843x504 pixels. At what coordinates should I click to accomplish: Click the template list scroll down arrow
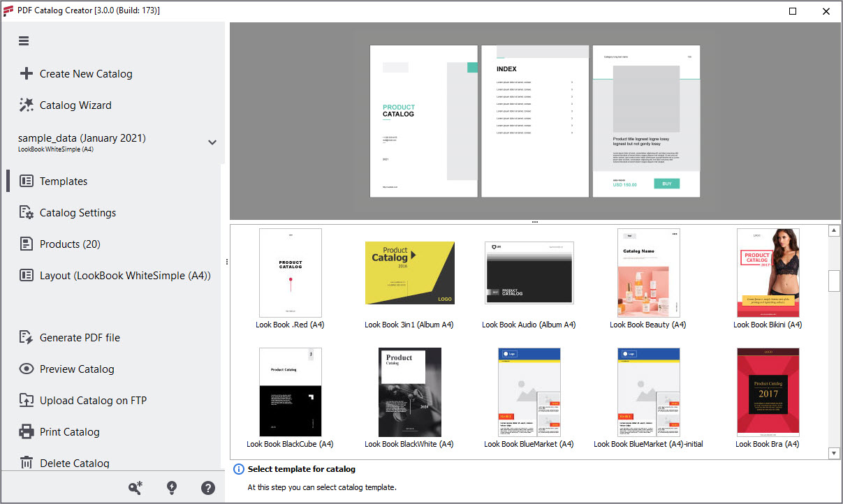[834, 453]
